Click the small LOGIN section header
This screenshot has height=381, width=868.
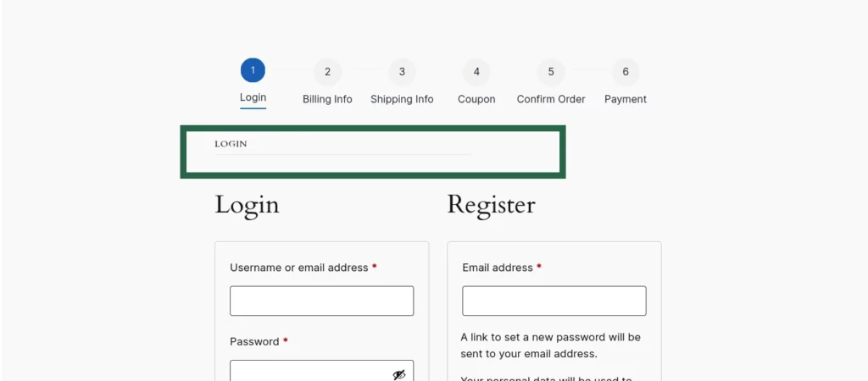[x=231, y=144]
